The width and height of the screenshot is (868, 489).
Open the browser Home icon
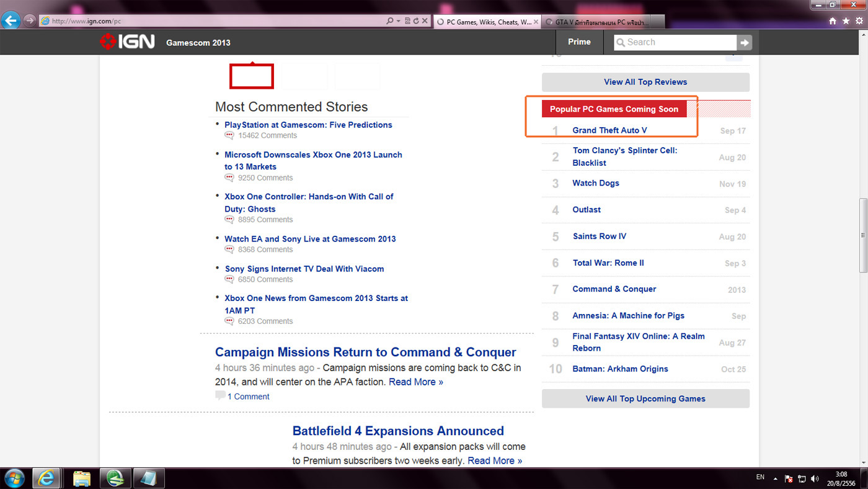coord(833,21)
